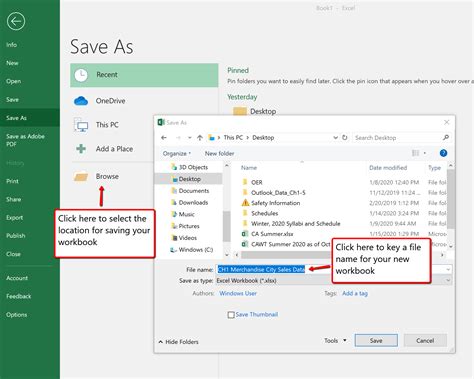The image size is (474, 379).
Task: Open the Export menu item
Action: pyautogui.click(x=14, y=218)
